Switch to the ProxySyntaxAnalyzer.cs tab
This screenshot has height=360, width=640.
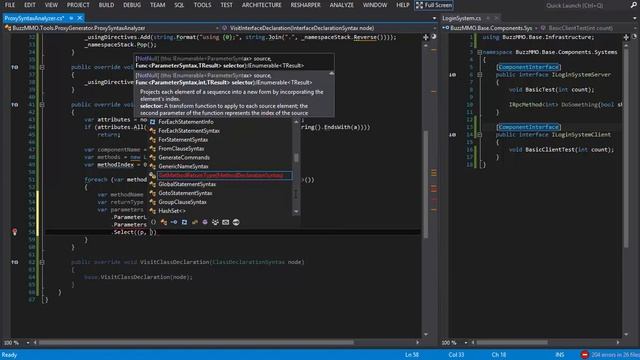coord(34,18)
